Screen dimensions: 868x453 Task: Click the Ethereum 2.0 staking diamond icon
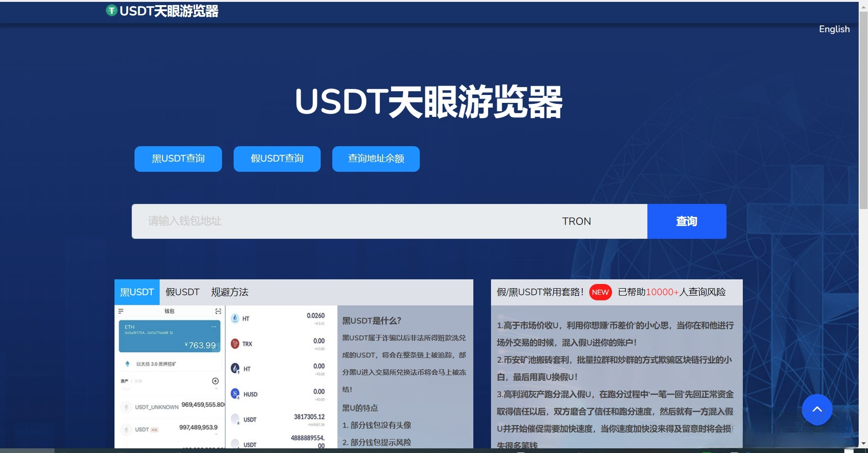128,364
